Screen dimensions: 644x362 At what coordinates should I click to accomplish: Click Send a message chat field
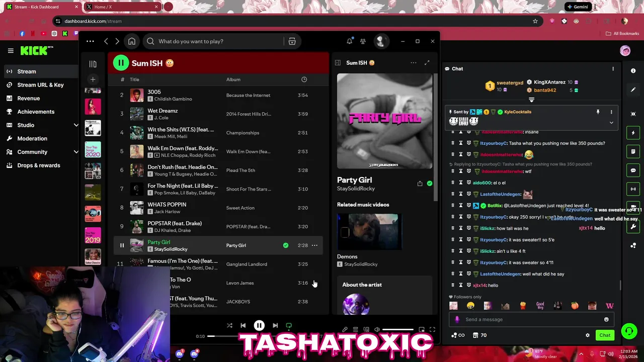coord(531,319)
